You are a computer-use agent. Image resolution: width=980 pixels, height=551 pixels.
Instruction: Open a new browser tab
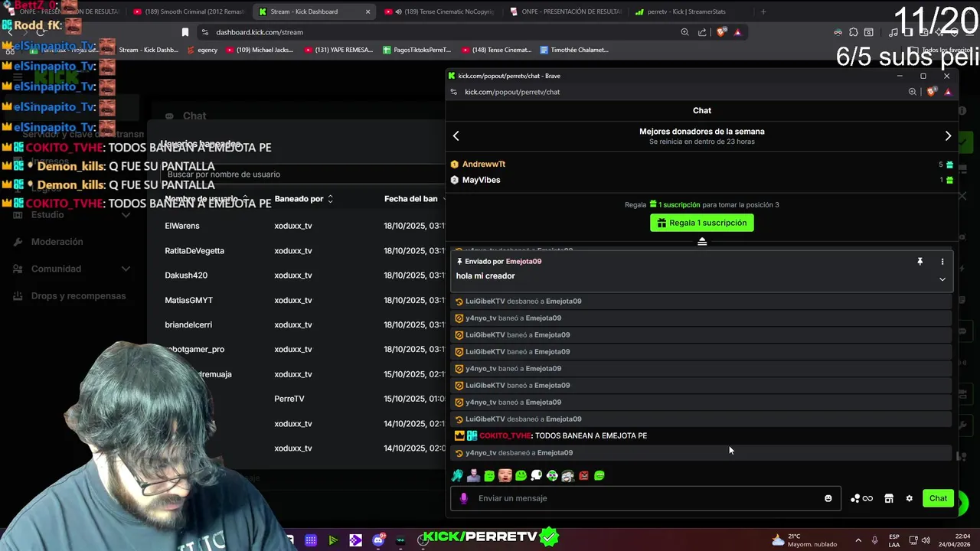point(763,11)
